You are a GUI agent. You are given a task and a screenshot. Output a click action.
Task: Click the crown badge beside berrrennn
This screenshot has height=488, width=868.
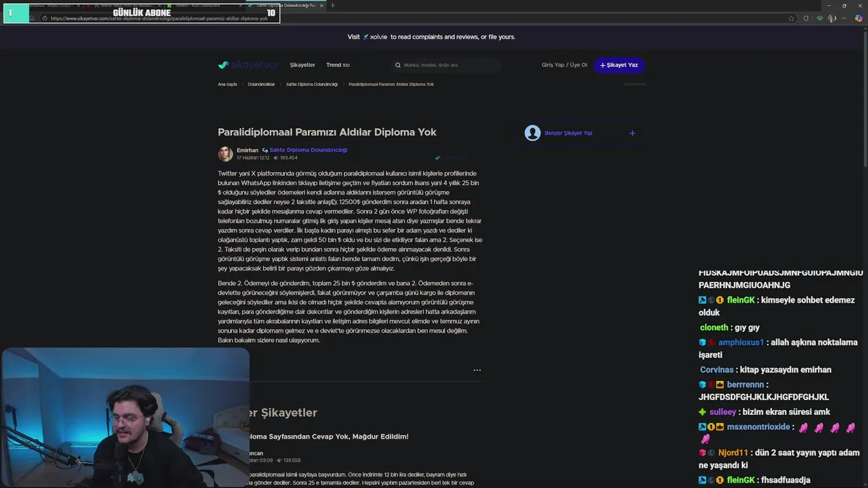(x=720, y=385)
